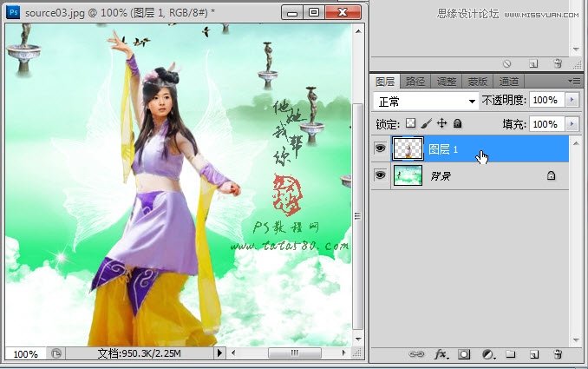Hide the 背景 layer eye icon
The width and height of the screenshot is (588, 369).
[380, 175]
